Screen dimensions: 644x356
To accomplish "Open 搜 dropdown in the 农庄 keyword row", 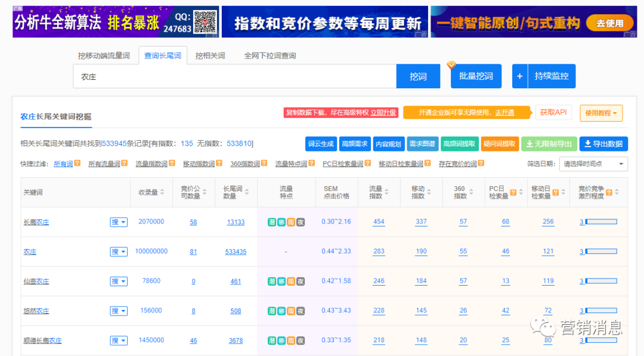I will coord(119,252).
